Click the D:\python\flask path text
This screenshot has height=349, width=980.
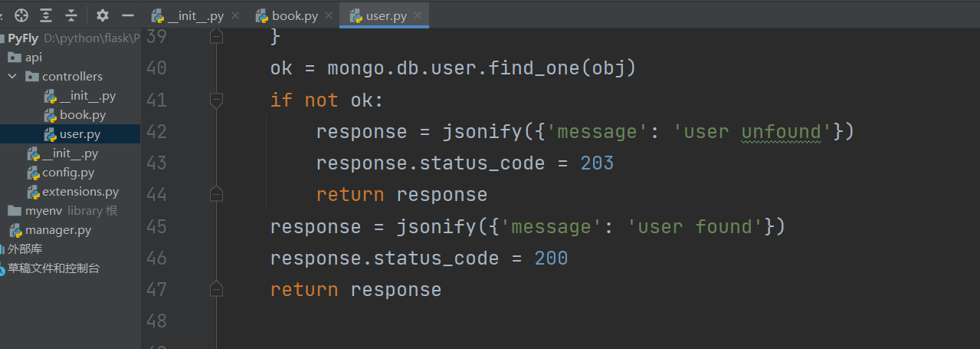[x=92, y=38]
